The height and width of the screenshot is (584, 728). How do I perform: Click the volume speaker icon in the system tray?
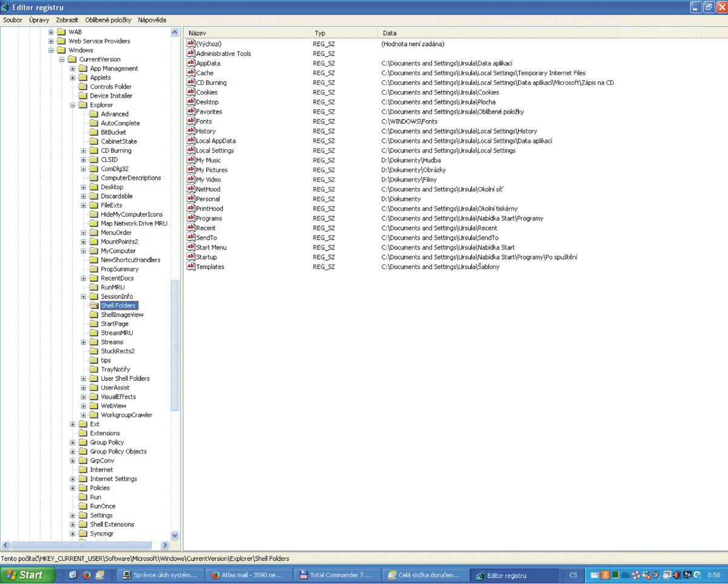tap(676, 575)
